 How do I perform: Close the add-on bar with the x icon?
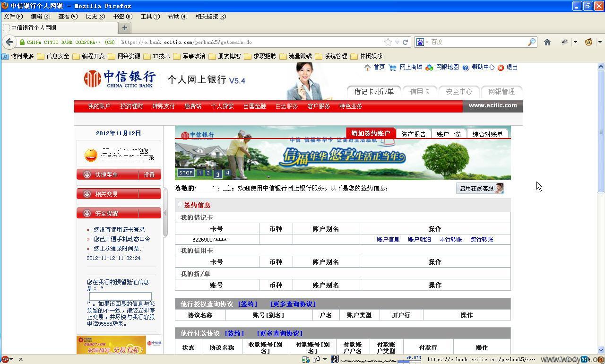click(x=20, y=359)
